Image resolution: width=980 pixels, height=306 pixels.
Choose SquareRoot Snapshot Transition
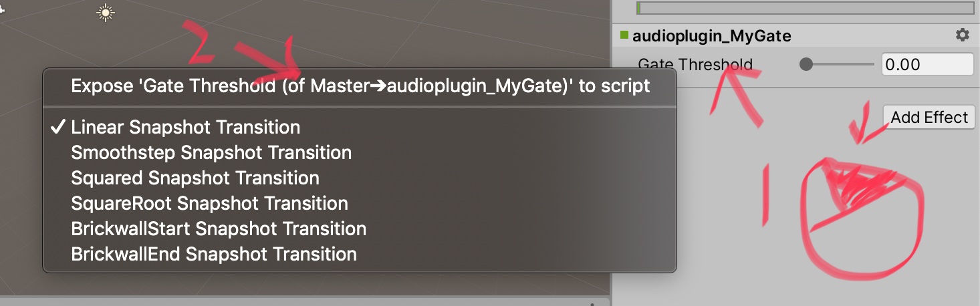[209, 203]
